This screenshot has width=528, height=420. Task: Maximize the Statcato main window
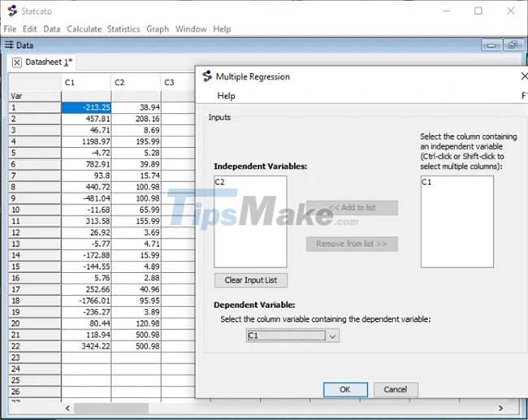coord(478,11)
